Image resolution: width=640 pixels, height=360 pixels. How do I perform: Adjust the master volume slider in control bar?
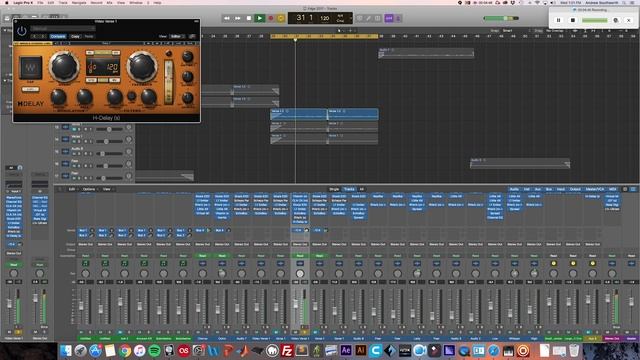click(x=501, y=18)
